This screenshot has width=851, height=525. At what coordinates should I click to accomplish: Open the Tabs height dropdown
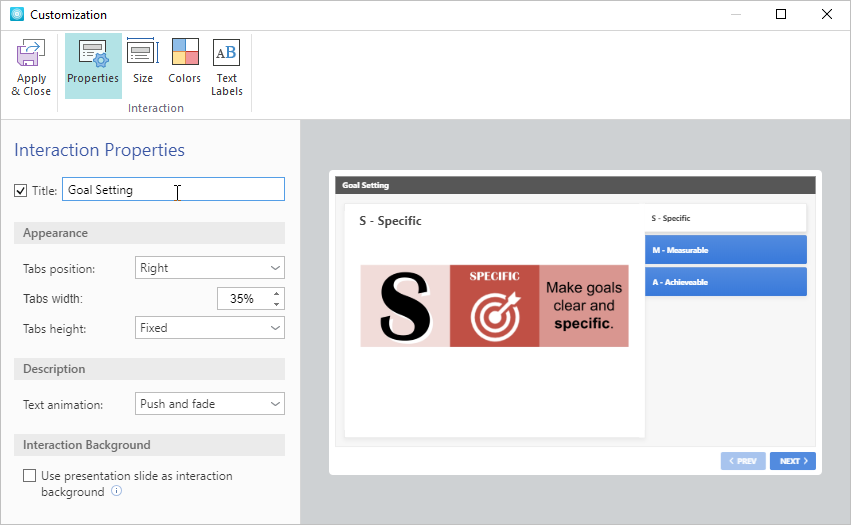click(209, 328)
